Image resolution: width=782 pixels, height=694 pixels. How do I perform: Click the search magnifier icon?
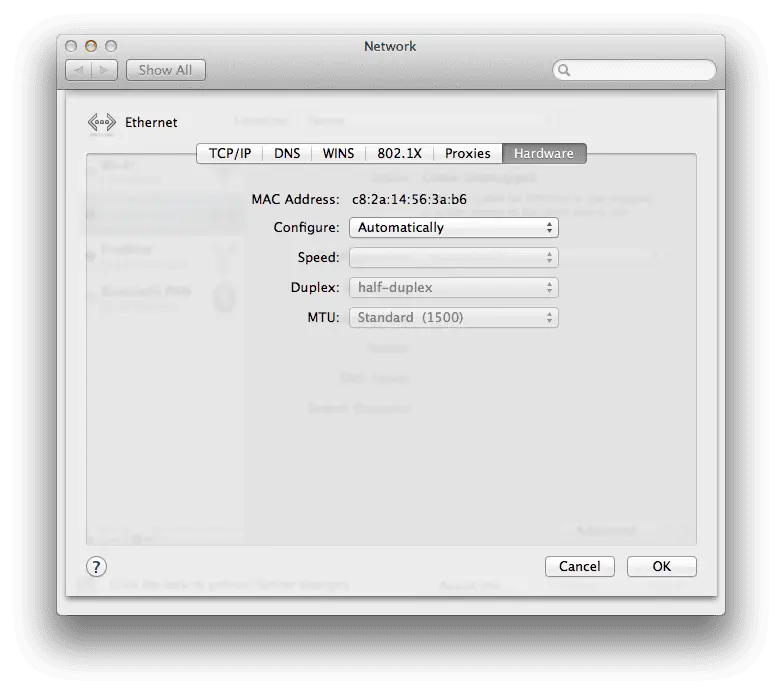tap(564, 70)
